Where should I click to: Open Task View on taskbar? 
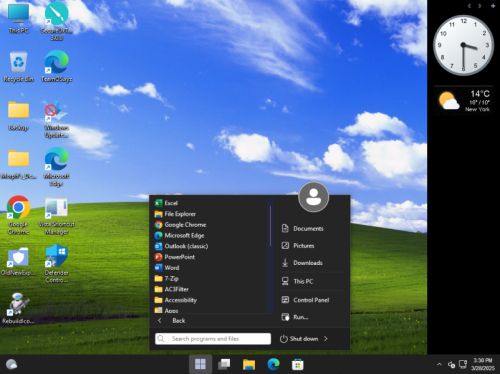224,364
